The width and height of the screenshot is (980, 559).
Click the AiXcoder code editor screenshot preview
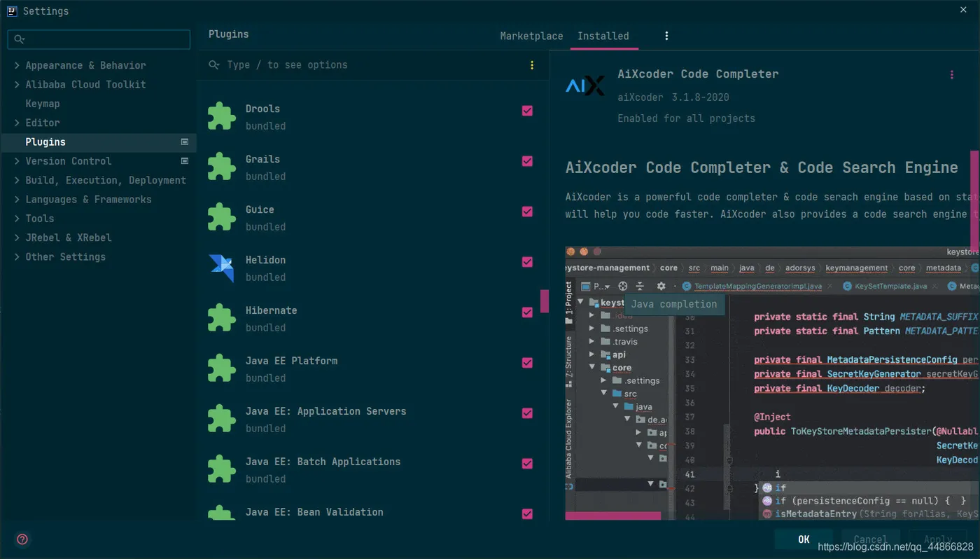[x=773, y=382]
